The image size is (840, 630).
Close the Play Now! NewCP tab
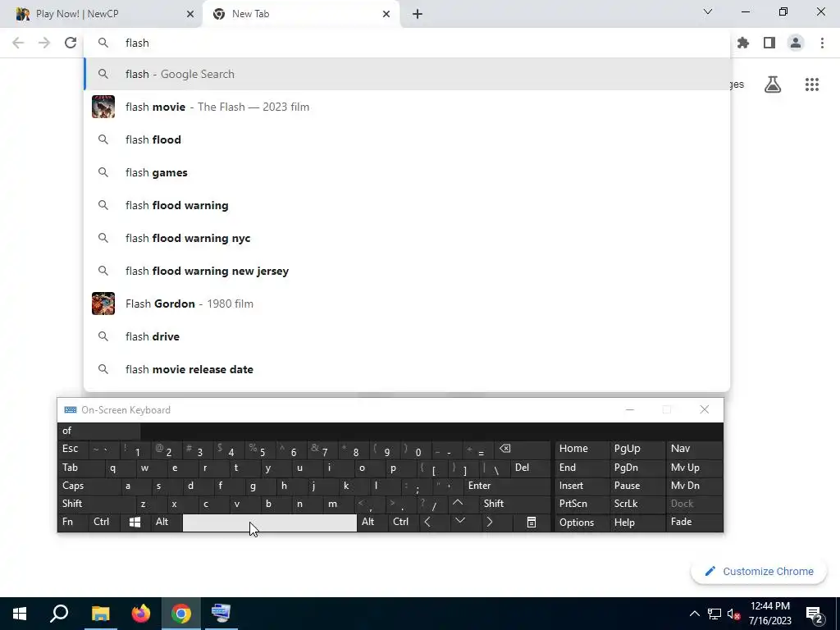coord(190,14)
